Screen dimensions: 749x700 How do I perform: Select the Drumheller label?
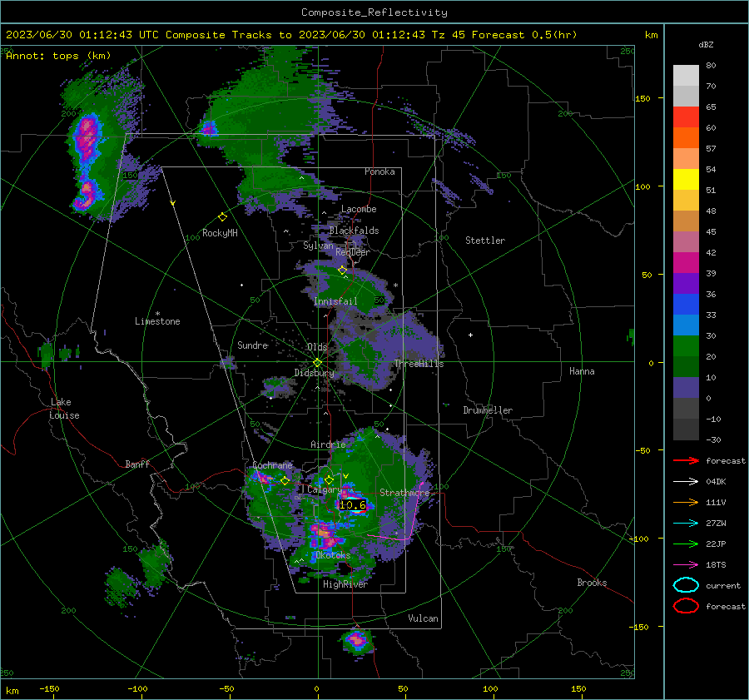[488, 410]
